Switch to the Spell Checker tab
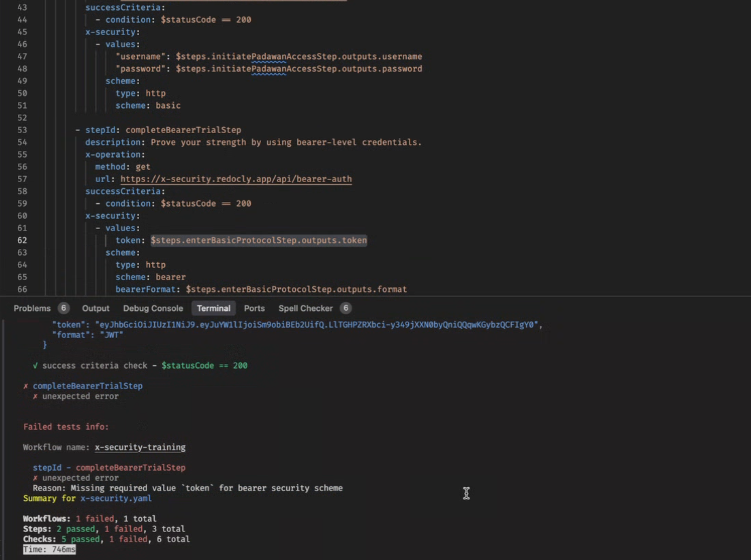Viewport: 751px width, 560px height. [x=305, y=308]
